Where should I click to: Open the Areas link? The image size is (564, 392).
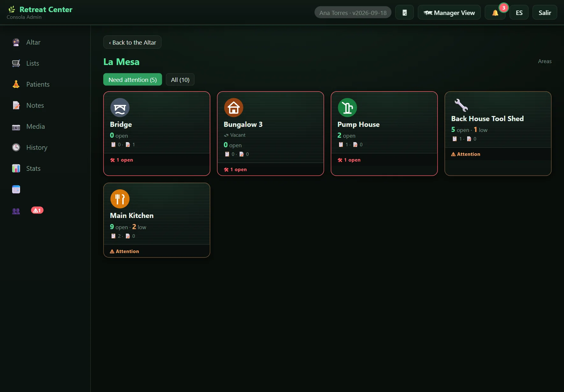[x=545, y=61]
